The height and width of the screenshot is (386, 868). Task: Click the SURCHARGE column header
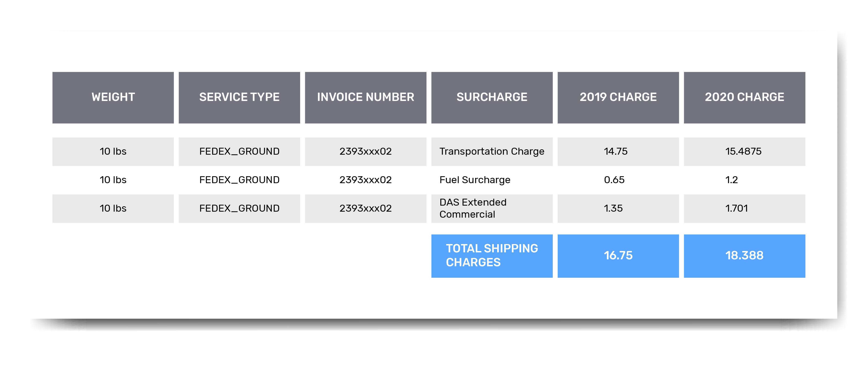(492, 97)
